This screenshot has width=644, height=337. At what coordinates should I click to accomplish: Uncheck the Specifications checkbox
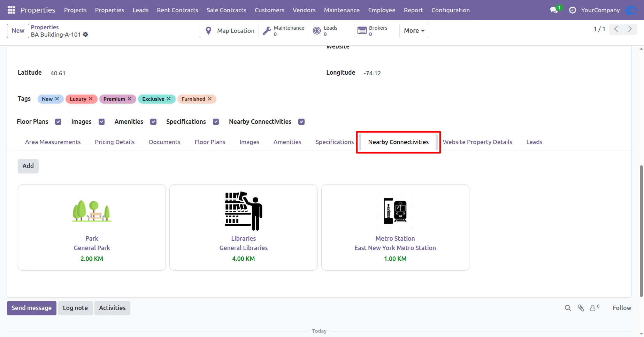point(216,122)
